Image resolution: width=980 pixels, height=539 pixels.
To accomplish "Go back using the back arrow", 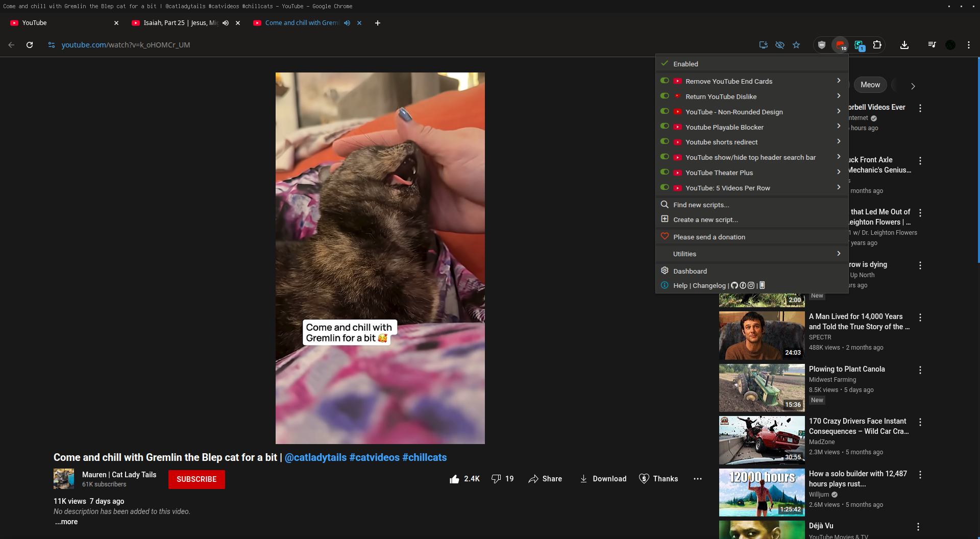I will 11,45.
